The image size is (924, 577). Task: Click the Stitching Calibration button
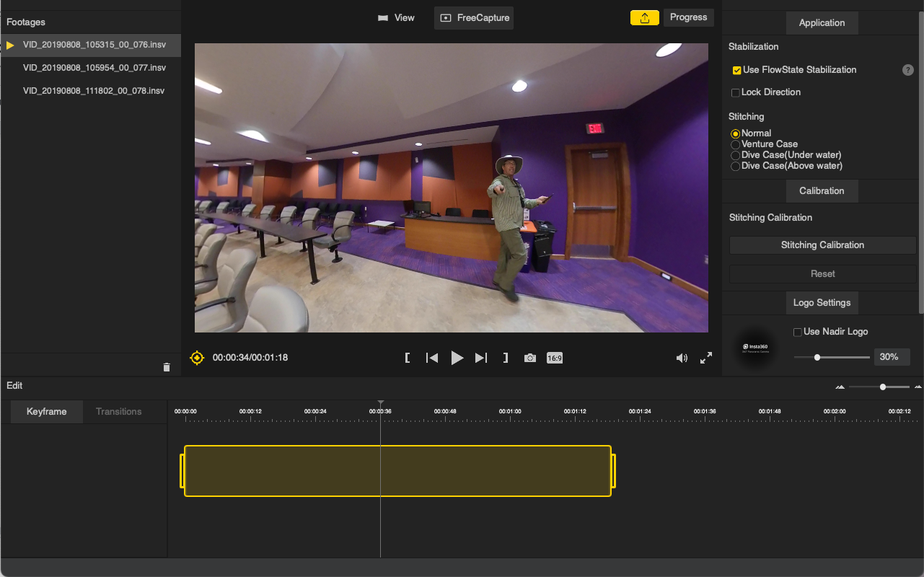click(x=822, y=245)
